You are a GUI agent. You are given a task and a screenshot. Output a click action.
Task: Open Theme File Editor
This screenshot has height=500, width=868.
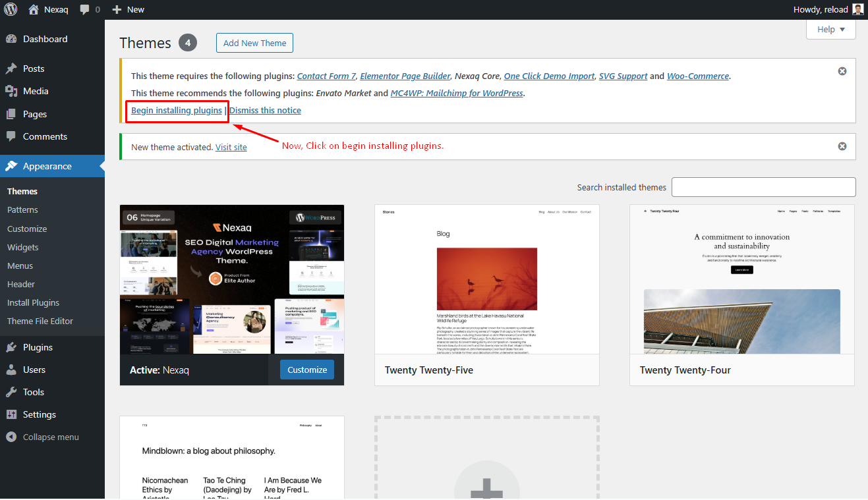[40, 321]
